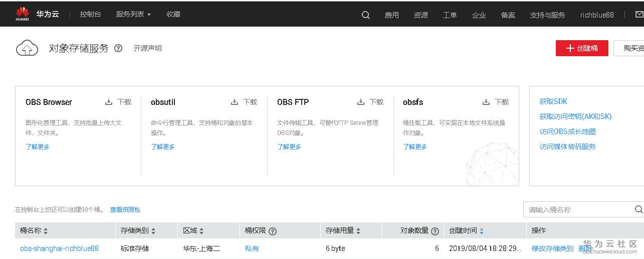
Task: Open the 费用 menu in top bar
Action: 391,15
